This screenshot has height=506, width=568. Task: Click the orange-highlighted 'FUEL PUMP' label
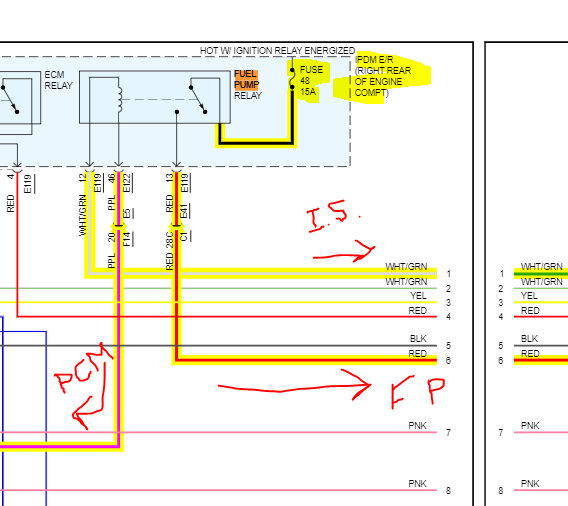[x=246, y=79]
